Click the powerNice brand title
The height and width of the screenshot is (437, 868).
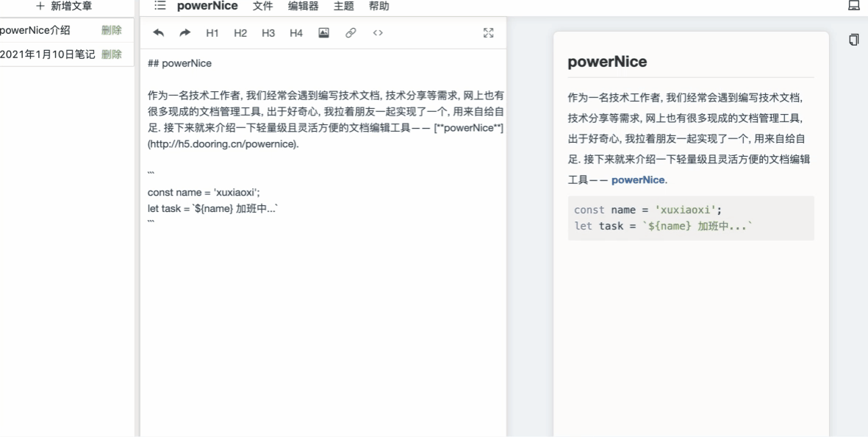(207, 6)
